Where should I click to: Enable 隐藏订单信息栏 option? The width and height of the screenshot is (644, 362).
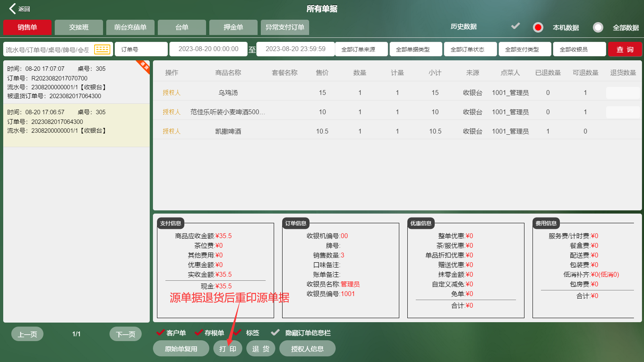[x=275, y=333]
